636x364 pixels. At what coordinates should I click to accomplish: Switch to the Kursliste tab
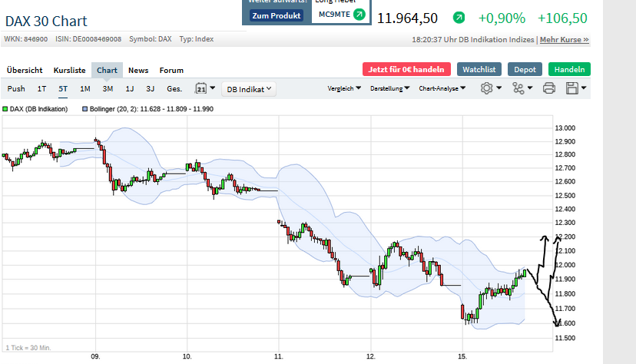tap(69, 70)
